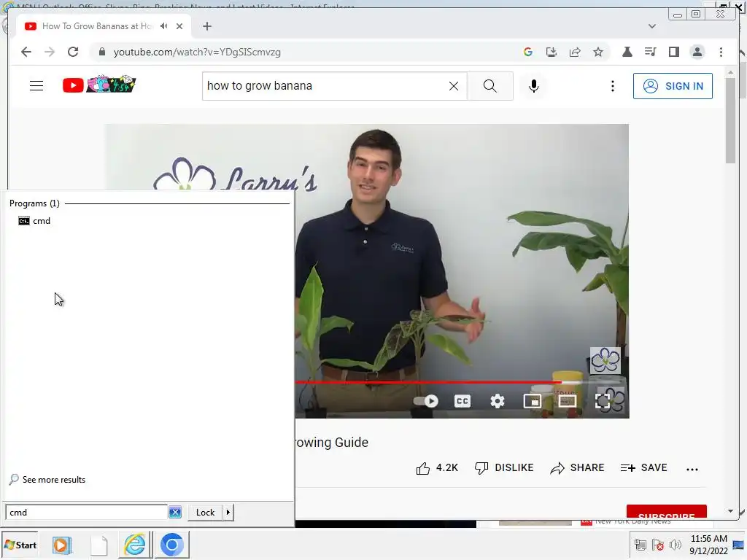This screenshot has width=747, height=560.
Task: Click the network tray icon
Action: (640, 545)
